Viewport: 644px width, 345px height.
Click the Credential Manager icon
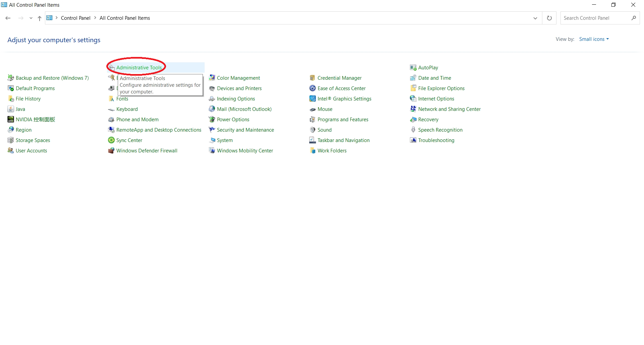pyautogui.click(x=313, y=78)
